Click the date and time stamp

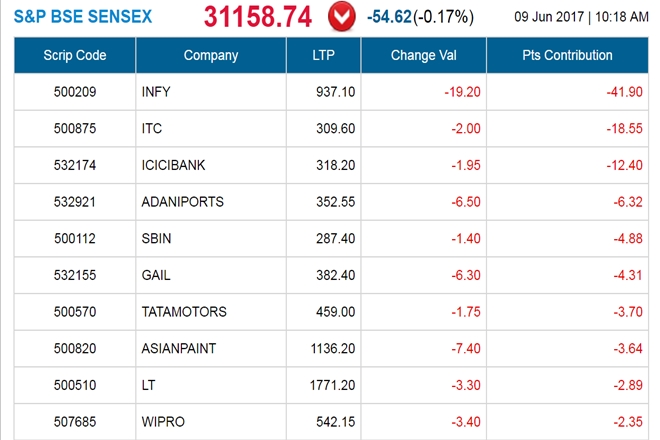(x=581, y=18)
